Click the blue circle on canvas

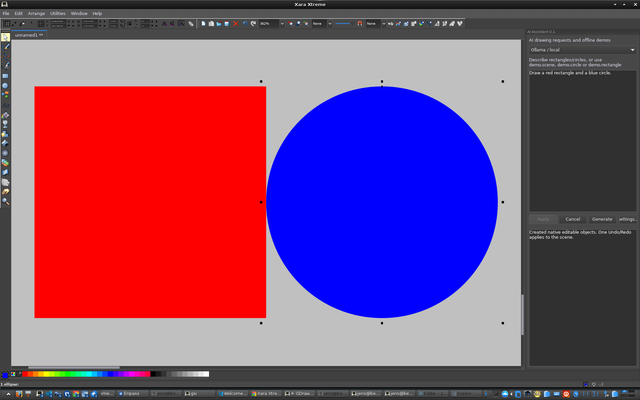point(382,202)
